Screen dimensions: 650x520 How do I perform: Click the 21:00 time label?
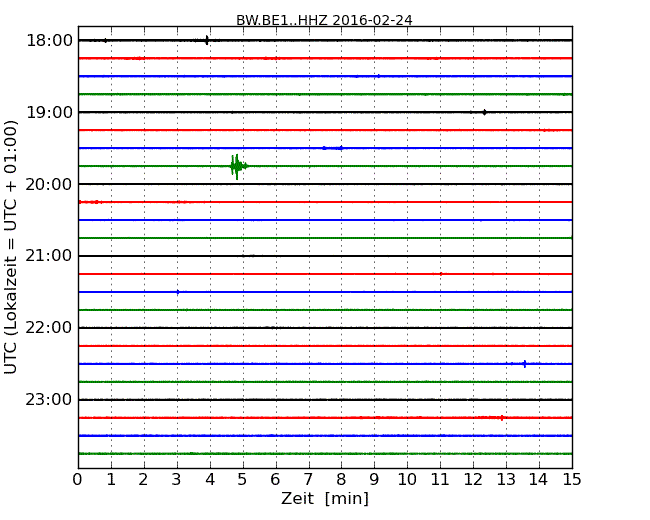pos(49,256)
